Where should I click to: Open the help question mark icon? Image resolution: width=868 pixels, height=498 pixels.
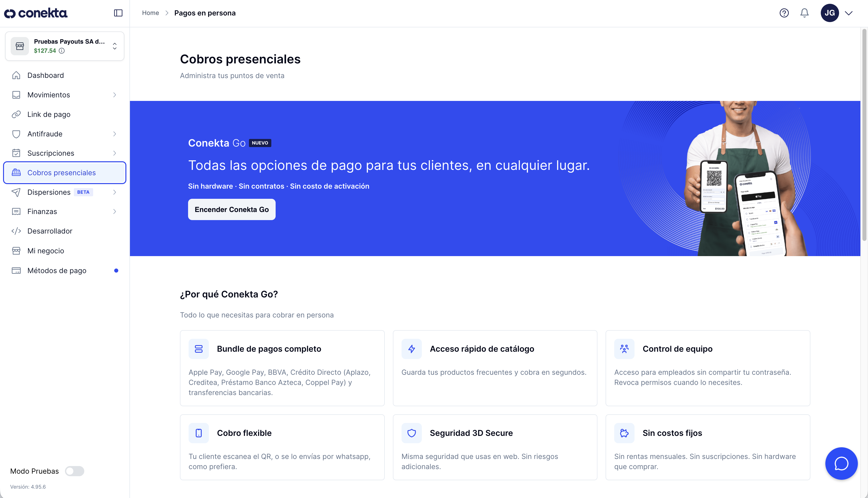pos(784,13)
